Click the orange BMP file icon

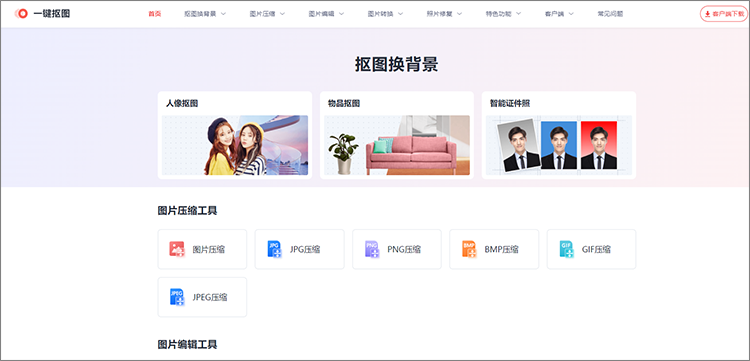(x=469, y=249)
